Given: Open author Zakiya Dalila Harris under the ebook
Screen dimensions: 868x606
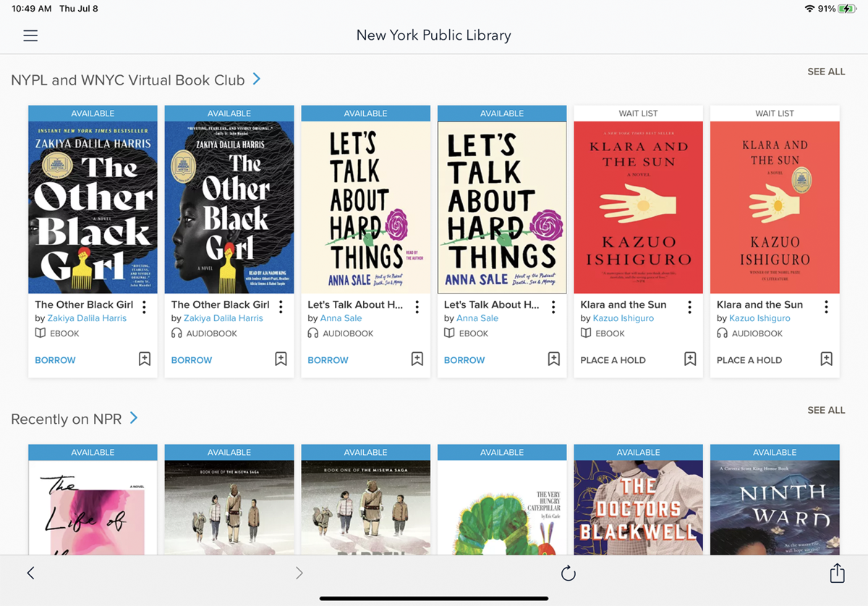Looking at the screenshot, I should coord(87,318).
